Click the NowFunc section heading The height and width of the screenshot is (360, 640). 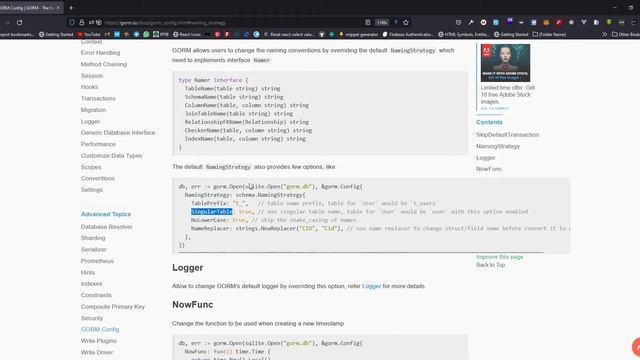click(x=193, y=305)
